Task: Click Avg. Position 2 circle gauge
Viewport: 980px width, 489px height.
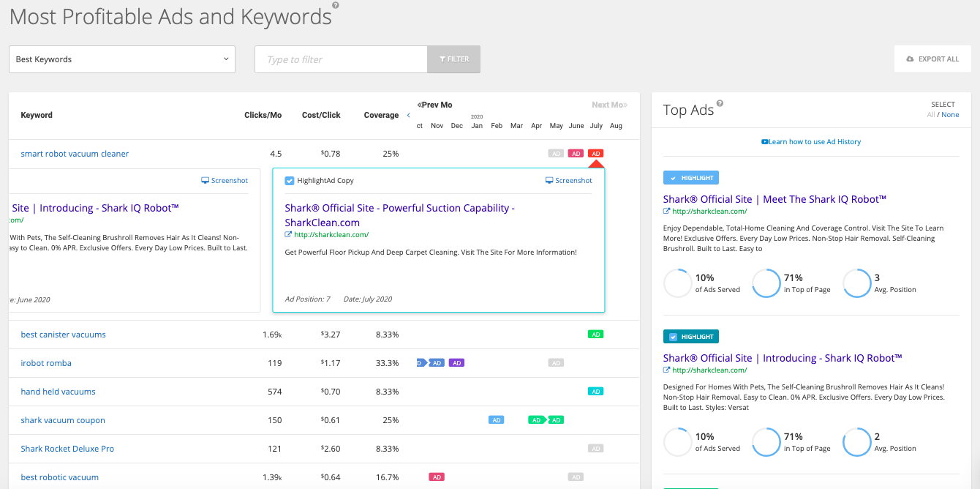Action: click(857, 442)
